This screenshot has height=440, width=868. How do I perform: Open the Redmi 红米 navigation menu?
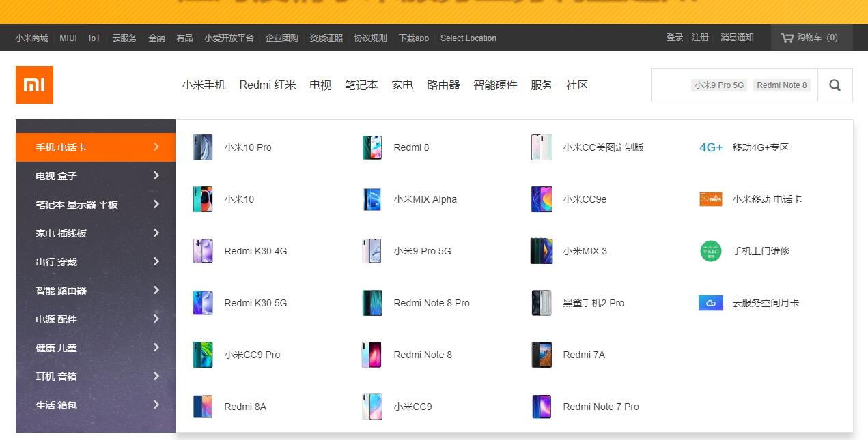(x=268, y=85)
